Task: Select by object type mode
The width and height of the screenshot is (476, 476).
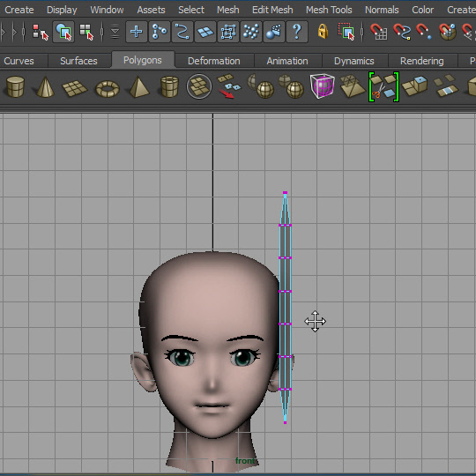Action: [x=63, y=32]
